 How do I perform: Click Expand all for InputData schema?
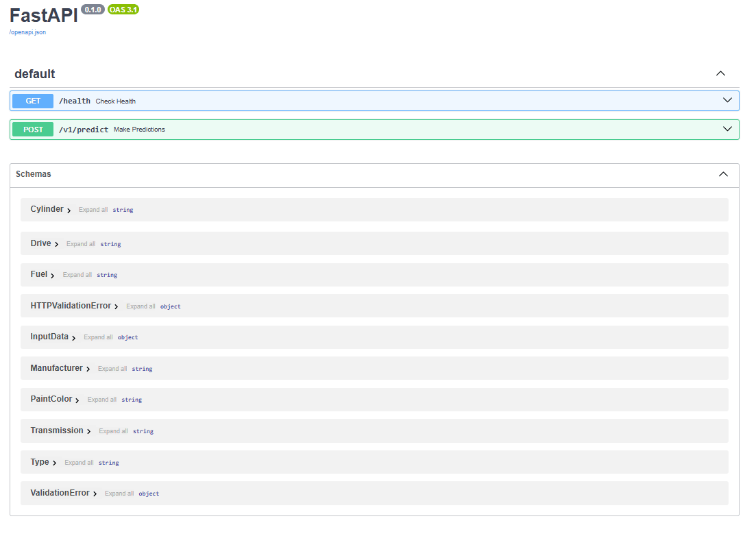[x=99, y=337]
